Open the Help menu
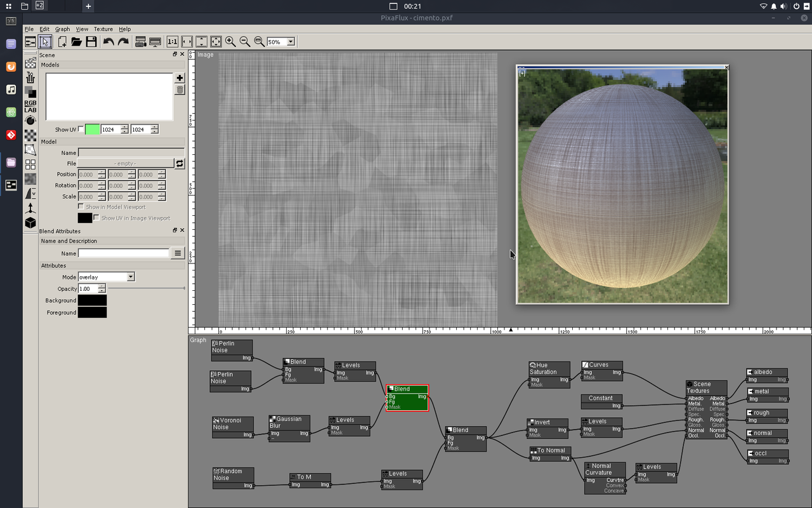Image resolution: width=812 pixels, height=508 pixels. pyautogui.click(x=125, y=29)
